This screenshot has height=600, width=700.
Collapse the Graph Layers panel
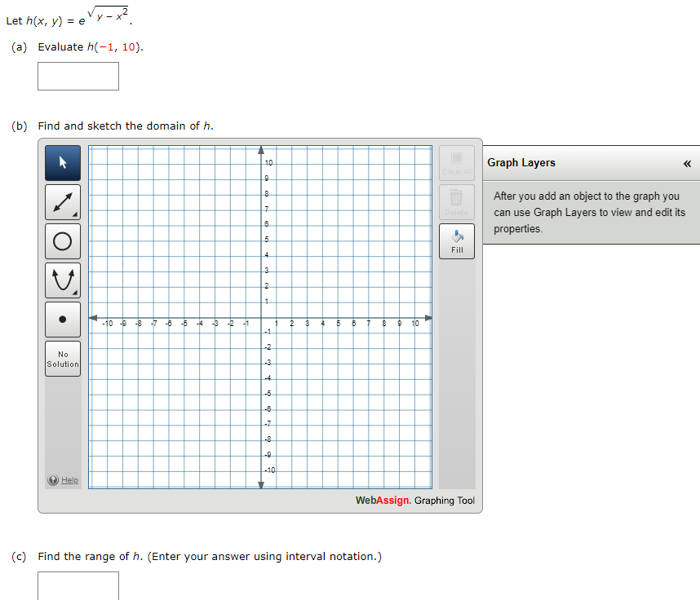point(688,164)
